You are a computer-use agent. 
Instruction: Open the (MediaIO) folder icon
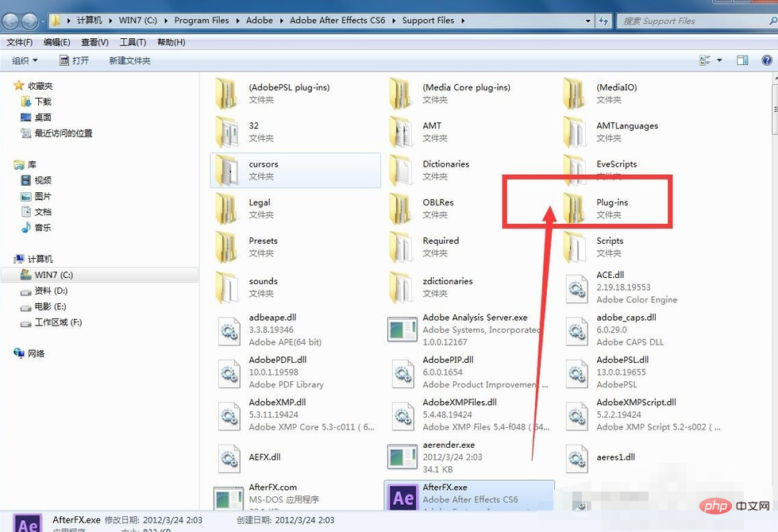(574, 94)
